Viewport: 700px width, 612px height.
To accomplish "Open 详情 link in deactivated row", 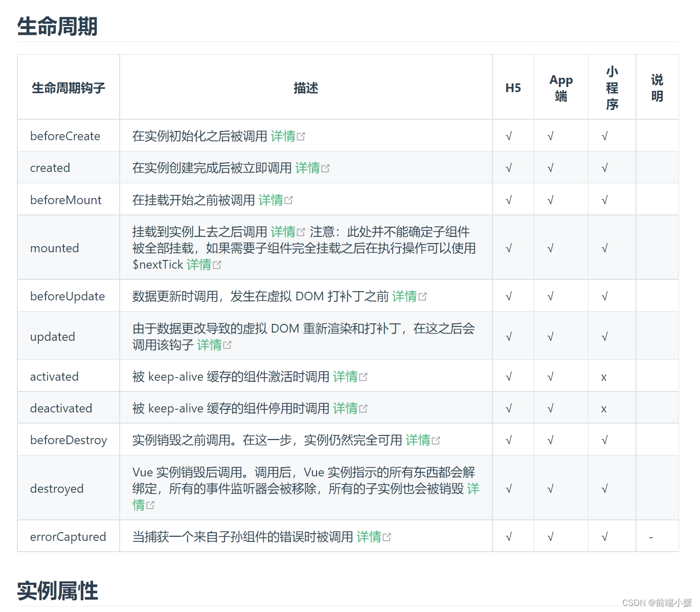I will (x=345, y=408).
